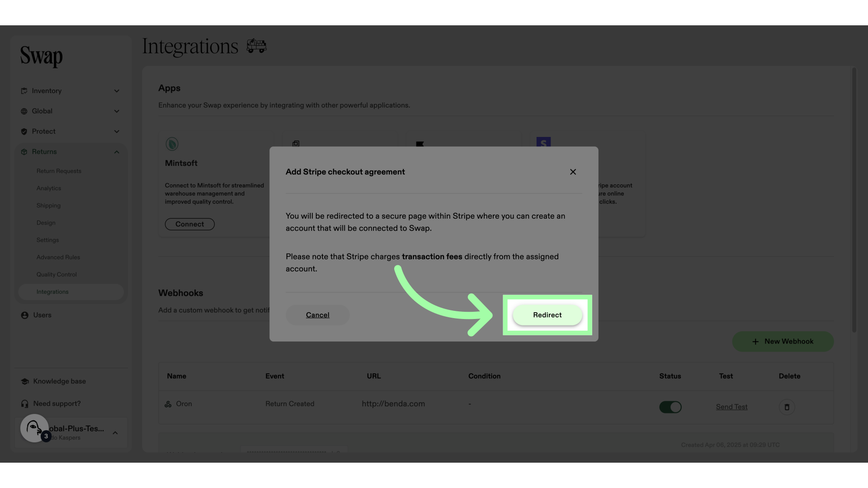
Task: Select Integrations in the sidebar
Action: [x=71, y=292]
